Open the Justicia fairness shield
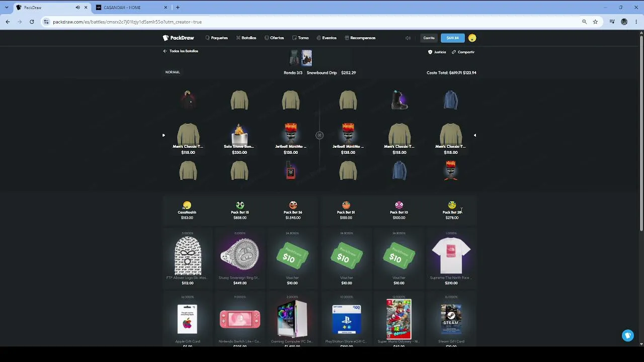The image size is (644, 362). [x=437, y=52]
